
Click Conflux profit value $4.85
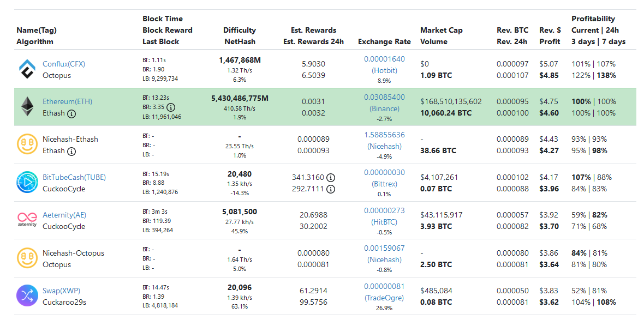point(549,75)
